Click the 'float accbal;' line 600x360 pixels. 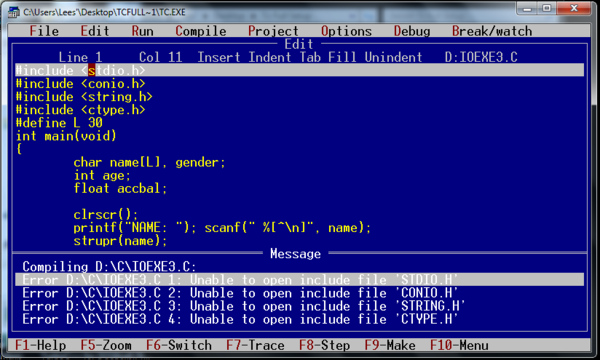pos(121,189)
